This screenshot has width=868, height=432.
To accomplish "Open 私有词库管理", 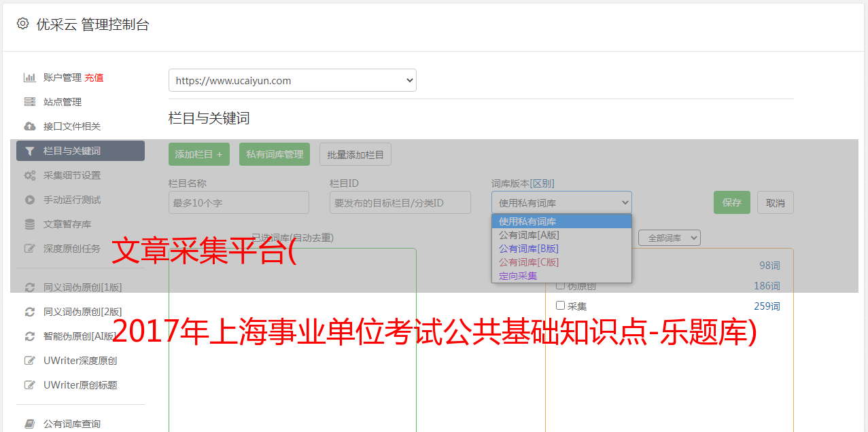I will pos(275,154).
